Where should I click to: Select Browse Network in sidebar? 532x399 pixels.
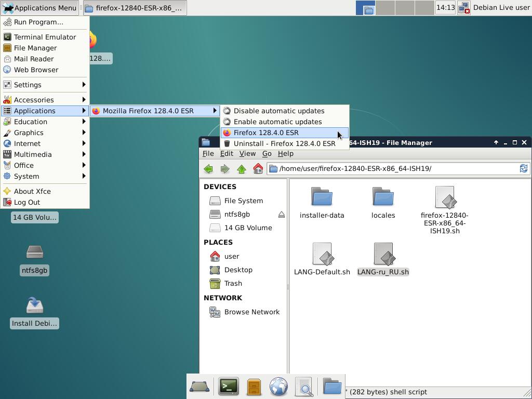tap(244, 312)
